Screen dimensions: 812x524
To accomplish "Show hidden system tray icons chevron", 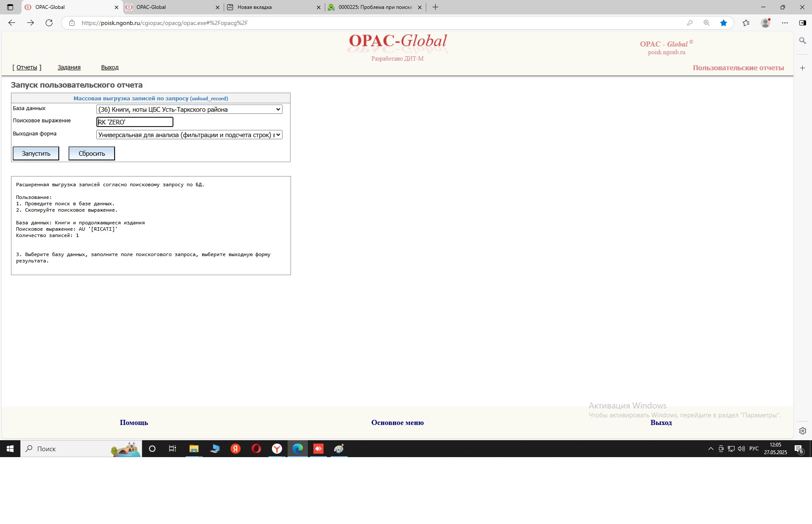I will (x=710, y=449).
